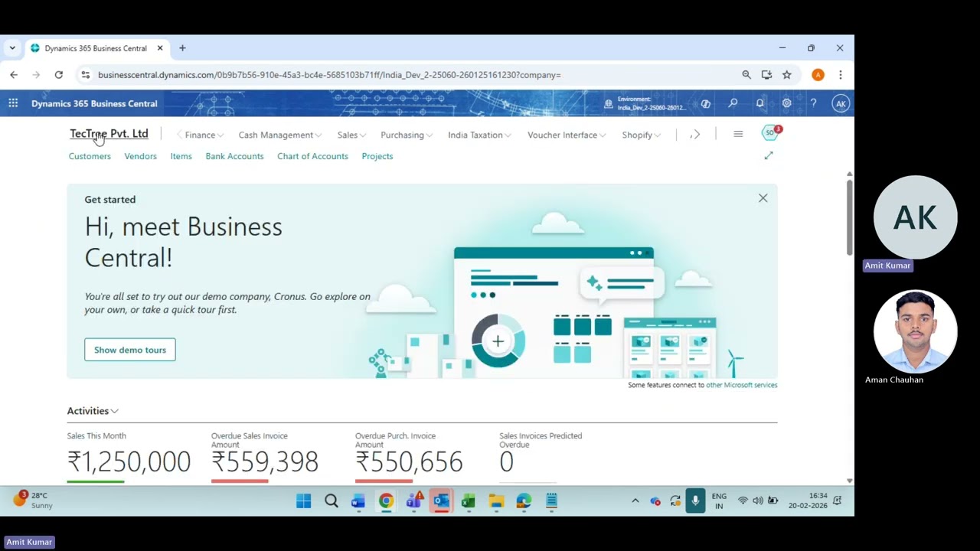Open Microsoft Teams from the taskbar
Screen dimensions: 980x551
click(x=413, y=501)
